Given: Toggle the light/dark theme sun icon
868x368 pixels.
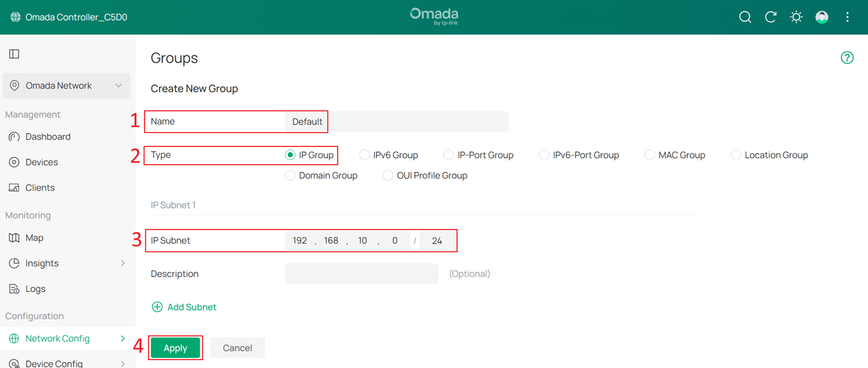Looking at the screenshot, I should [x=796, y=17].
